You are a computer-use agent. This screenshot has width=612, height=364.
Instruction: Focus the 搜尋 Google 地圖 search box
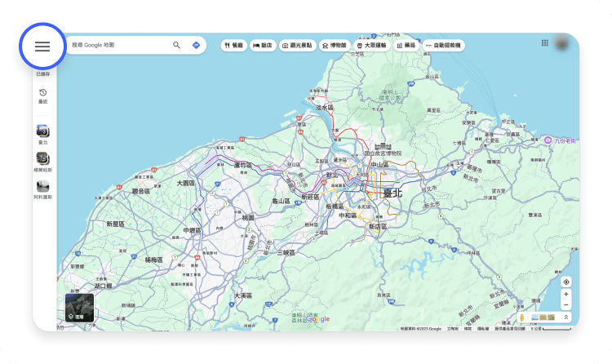[x=119, y=46]
